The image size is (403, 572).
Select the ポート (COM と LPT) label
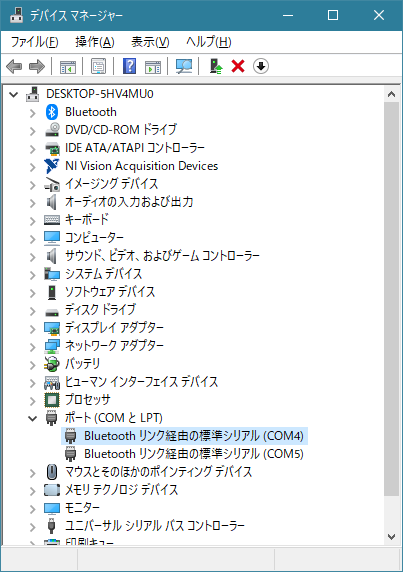[x=113, y=418]
